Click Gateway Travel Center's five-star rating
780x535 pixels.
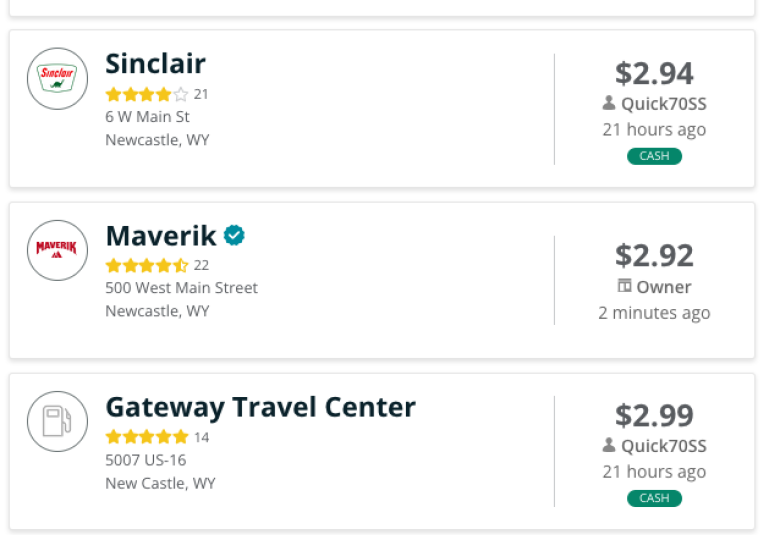click(147, 437)
